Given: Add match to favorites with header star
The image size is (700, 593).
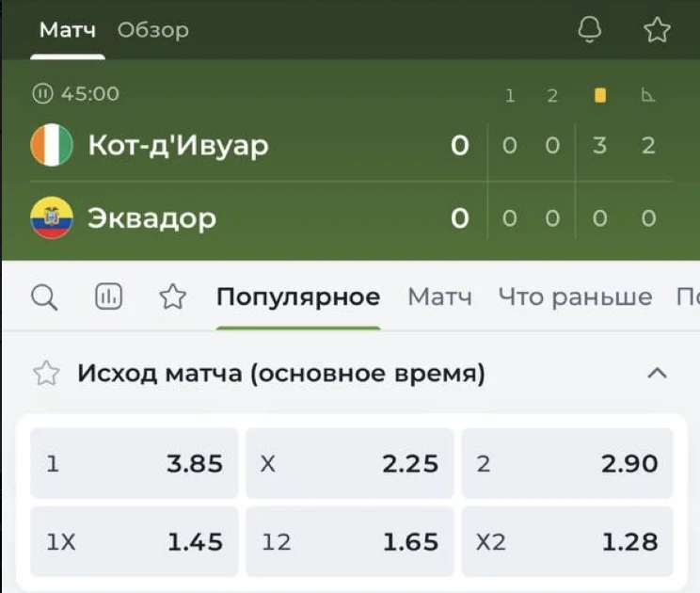Looking at the screenshot, I should pos(657,30).
